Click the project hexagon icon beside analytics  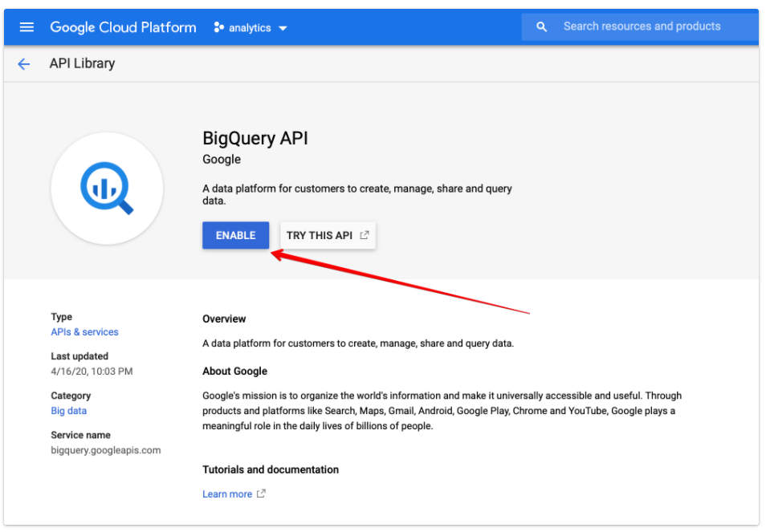tap(218, 28)
